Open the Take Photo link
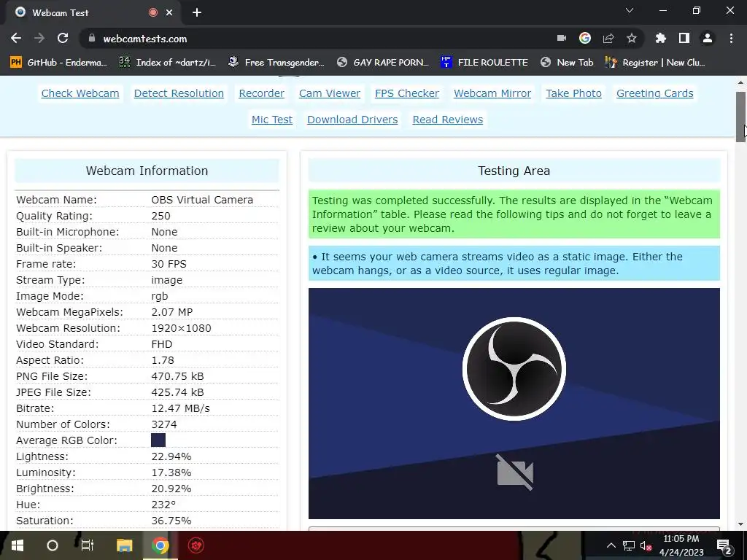The image size is (747, 560). coord(573,93)
